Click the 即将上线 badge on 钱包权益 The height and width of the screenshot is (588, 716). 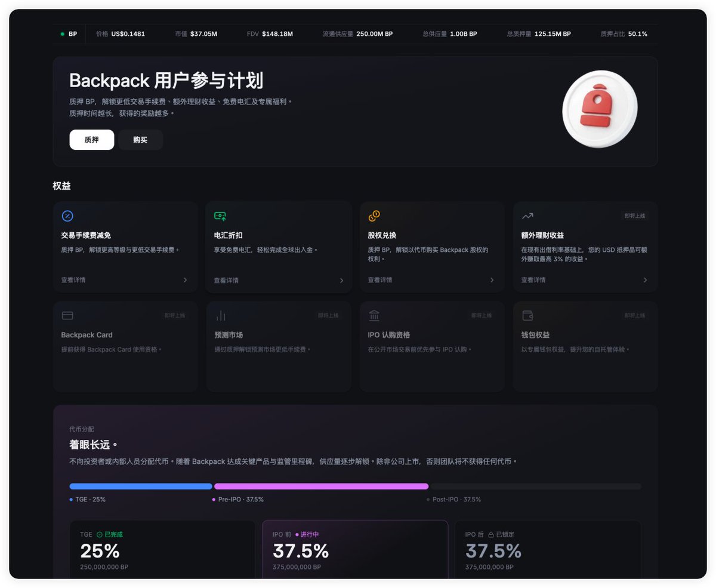coord(635,315)
